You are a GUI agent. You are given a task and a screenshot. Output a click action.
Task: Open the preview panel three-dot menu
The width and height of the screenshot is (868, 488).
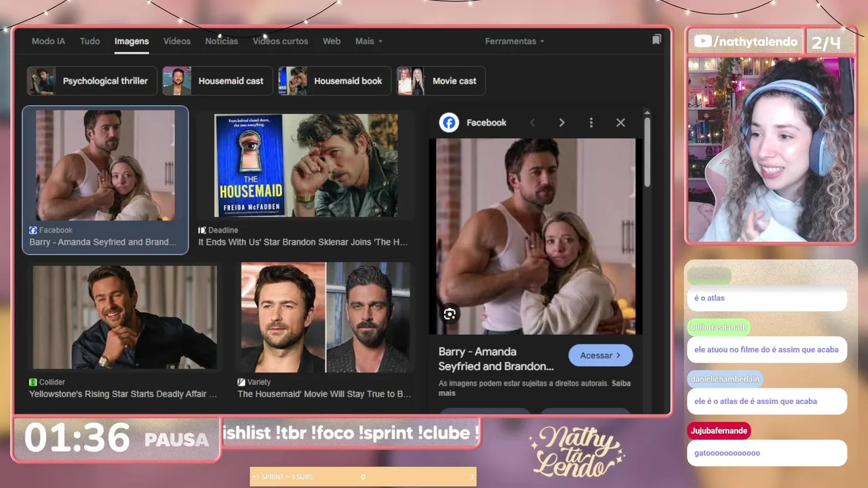pos(591,123)
